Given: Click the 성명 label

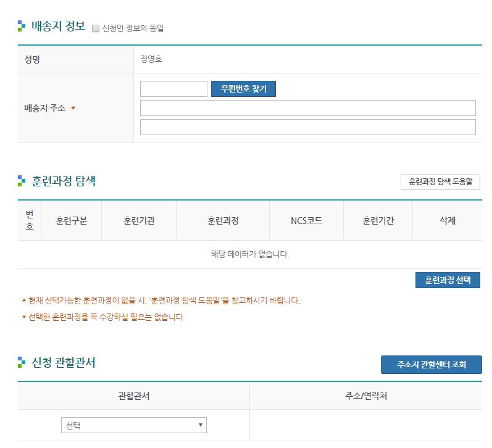Looking at the screenshot, I should coord(32,59).
